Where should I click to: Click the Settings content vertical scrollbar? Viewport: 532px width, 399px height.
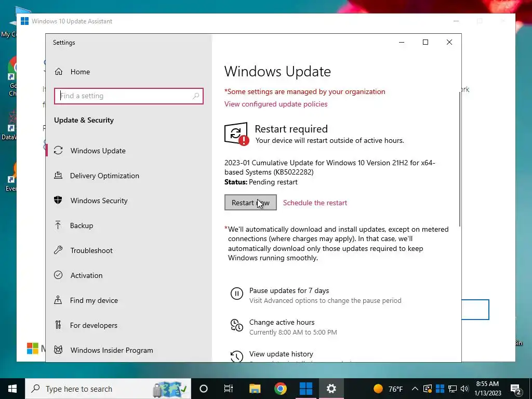460,158
